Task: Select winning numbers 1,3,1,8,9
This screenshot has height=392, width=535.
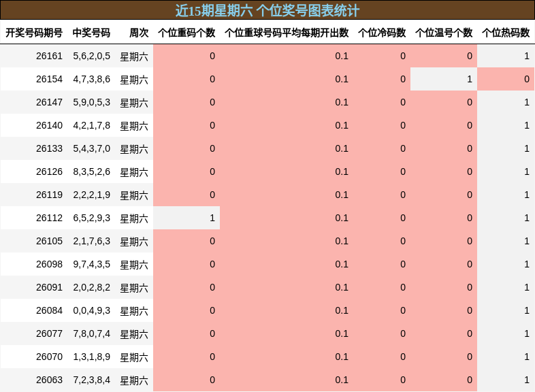Action: point(91,357)
